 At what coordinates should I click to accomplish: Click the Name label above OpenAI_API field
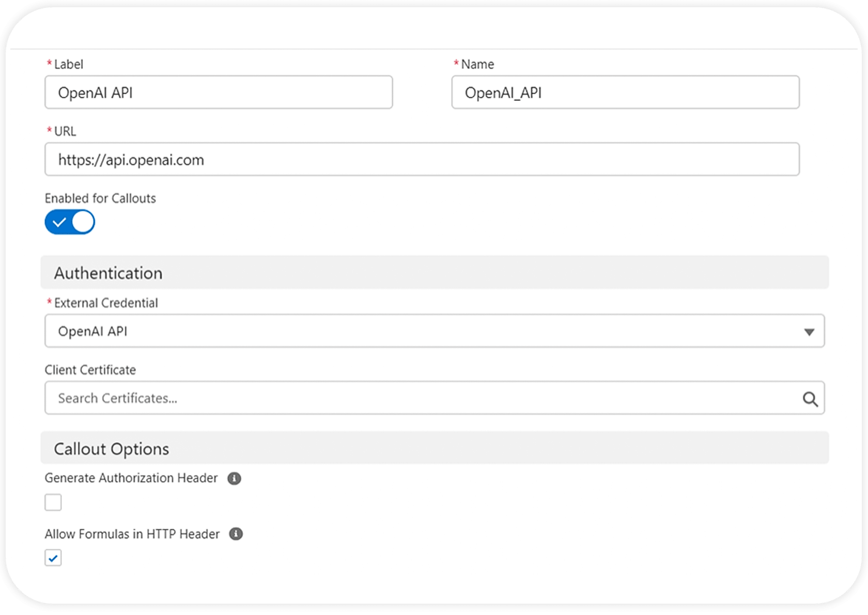click(x=477, y=64)
